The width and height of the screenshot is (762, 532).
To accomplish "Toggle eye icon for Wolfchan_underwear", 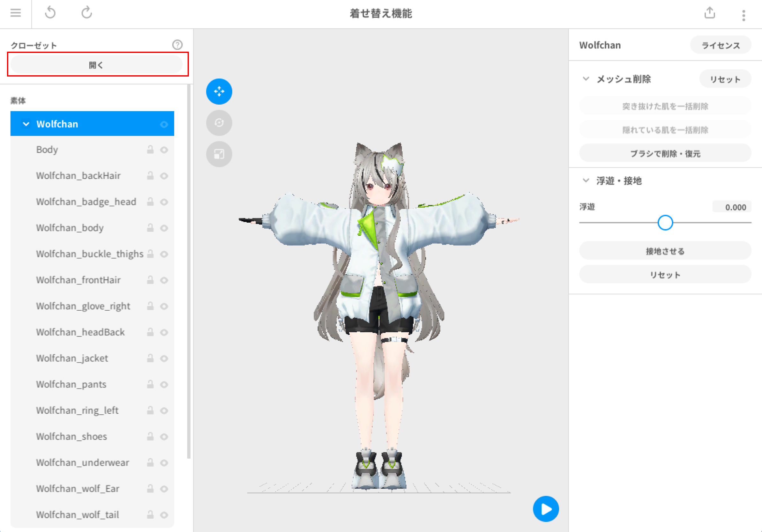I will click(164, 463).
